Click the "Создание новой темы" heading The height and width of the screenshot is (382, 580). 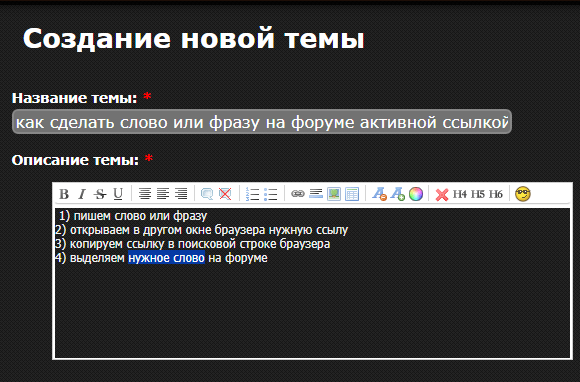pos(194,38)
